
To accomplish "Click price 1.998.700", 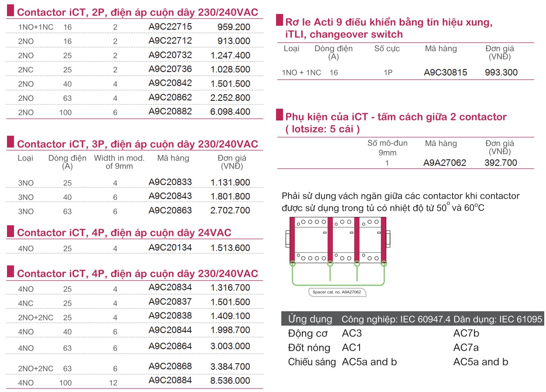I will [x=230, y=330].
